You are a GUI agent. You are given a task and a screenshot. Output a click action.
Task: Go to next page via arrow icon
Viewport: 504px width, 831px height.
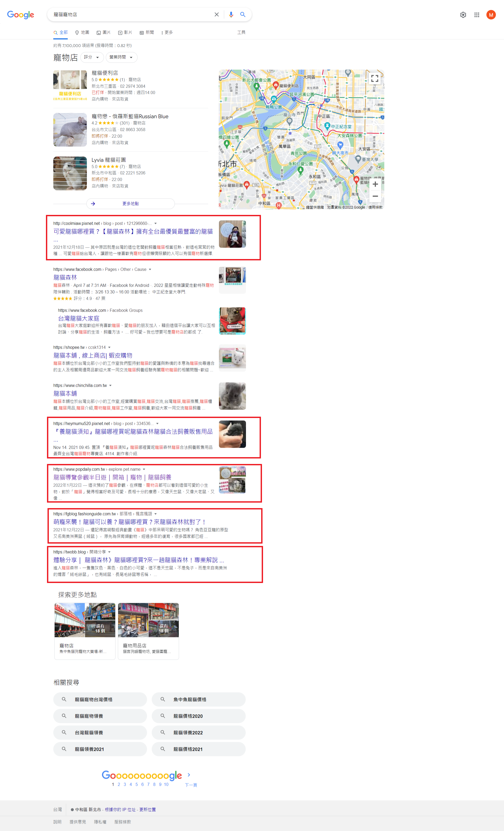tap(189, 775)
